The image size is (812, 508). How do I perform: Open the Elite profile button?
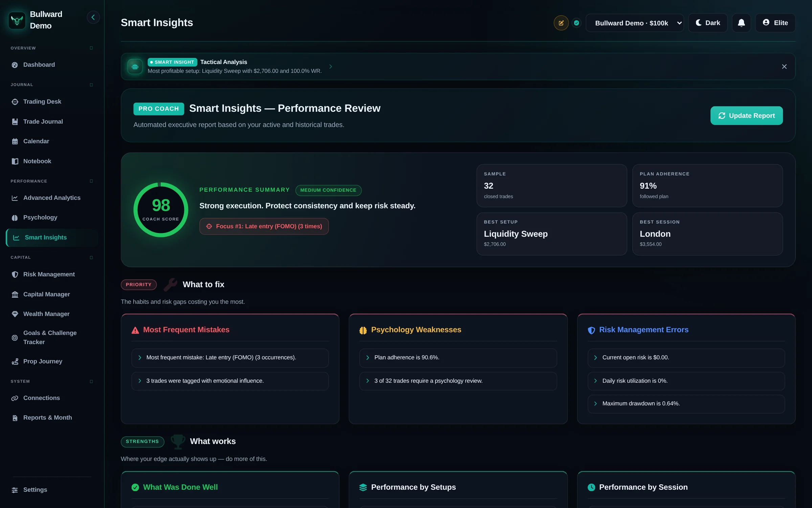[x=775, y=23]
